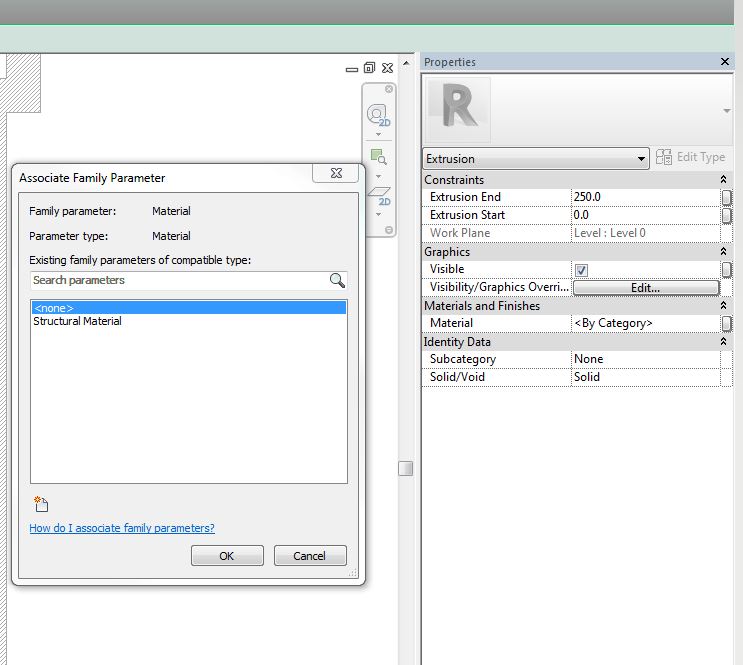Click the vertical scrollbar thumb of the view
743x665 pixels.
point(406,468)
